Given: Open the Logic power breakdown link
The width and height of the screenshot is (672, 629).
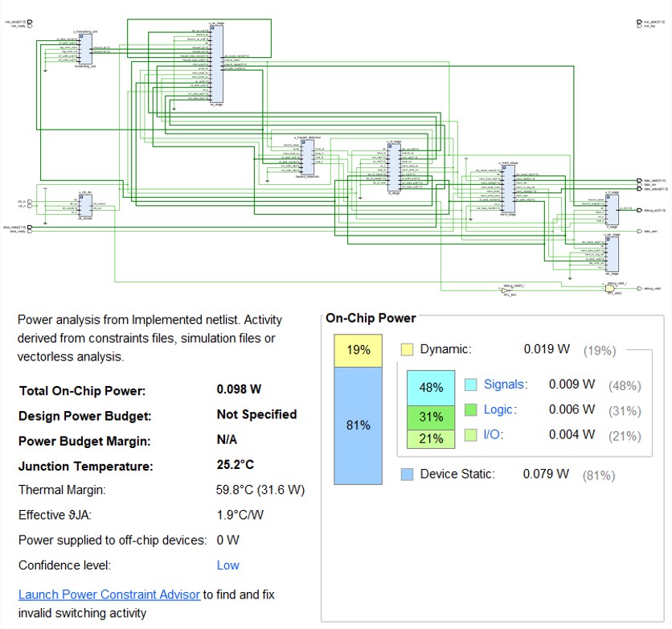Looking at the screenshot, I should [498, 409].
